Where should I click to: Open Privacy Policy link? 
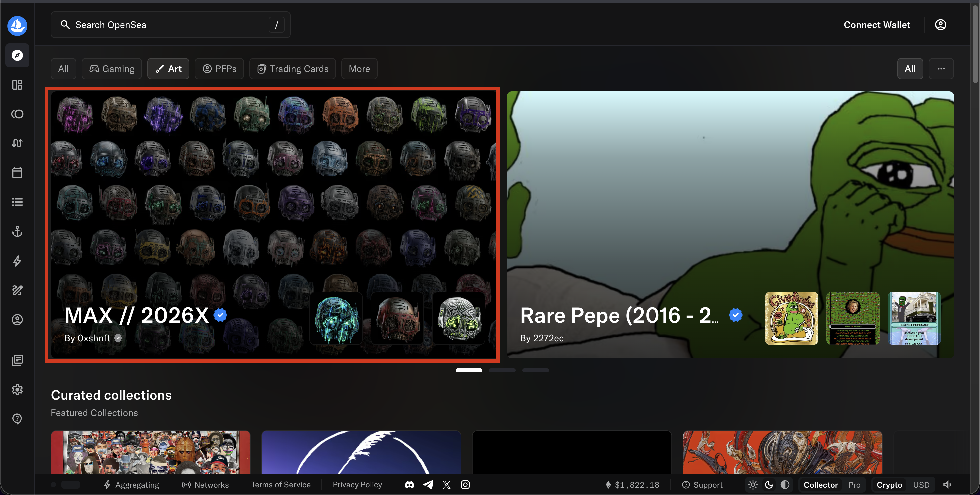pos(357,485)
